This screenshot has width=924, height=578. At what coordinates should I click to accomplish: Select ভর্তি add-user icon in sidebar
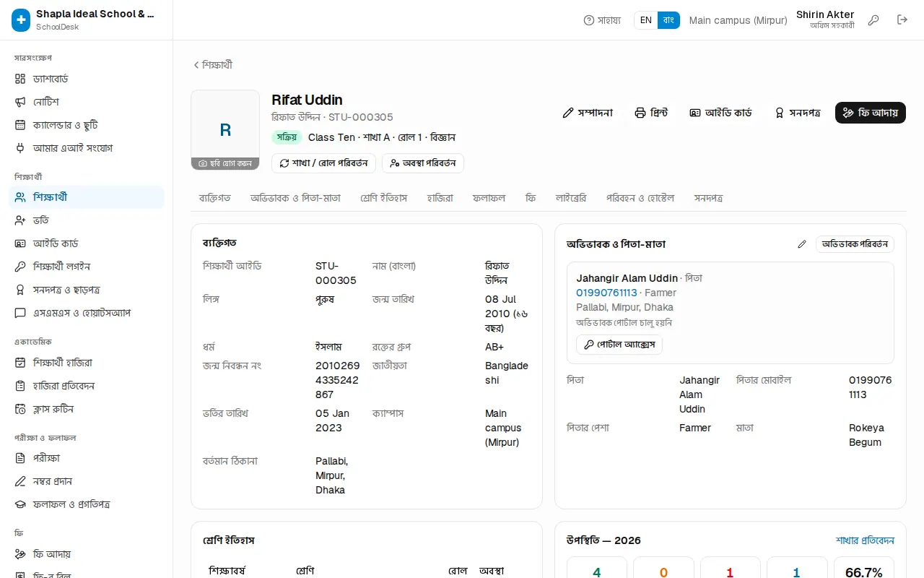pyautogui.click(x=20, y=220)
